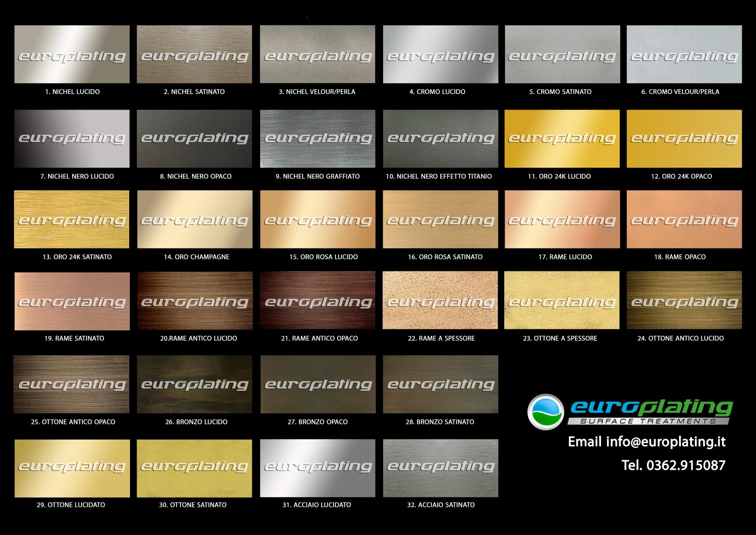Image resolution: width=756 pixels, height=535 pixels.
Task: Choose the Rame Antico Lucido swatch
Action: [x=195, y=301]
